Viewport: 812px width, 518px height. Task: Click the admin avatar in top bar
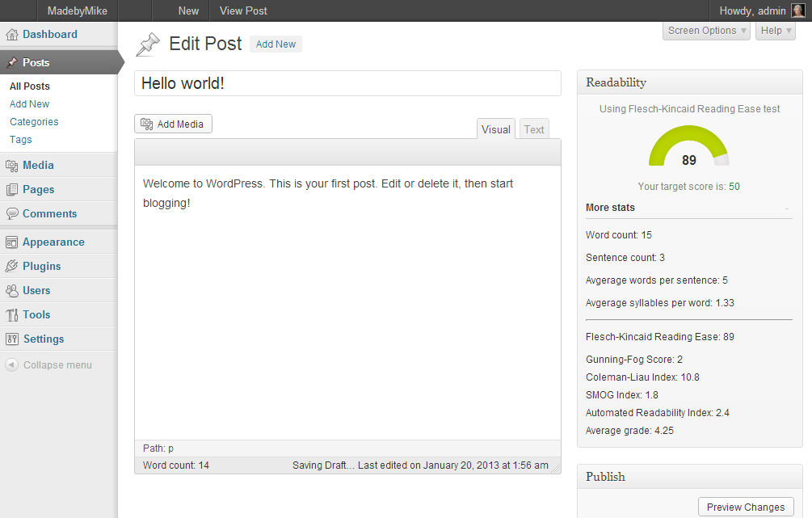(x=797, y=11)
